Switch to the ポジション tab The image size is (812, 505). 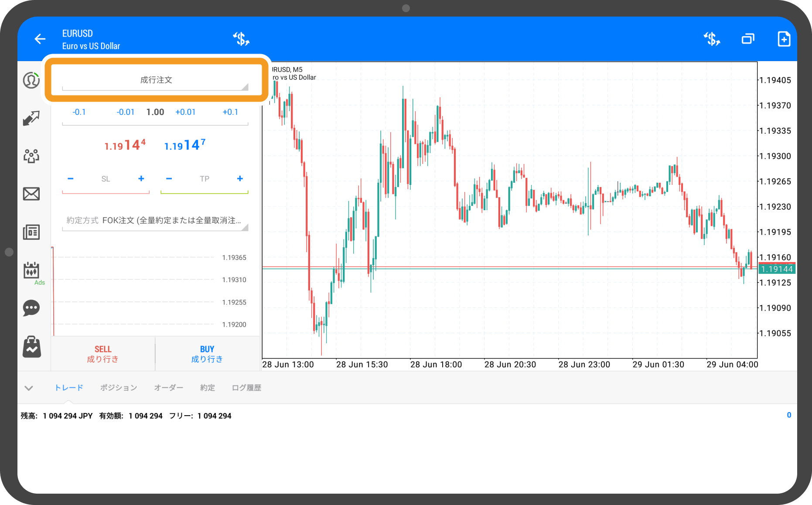pos(119,388)
